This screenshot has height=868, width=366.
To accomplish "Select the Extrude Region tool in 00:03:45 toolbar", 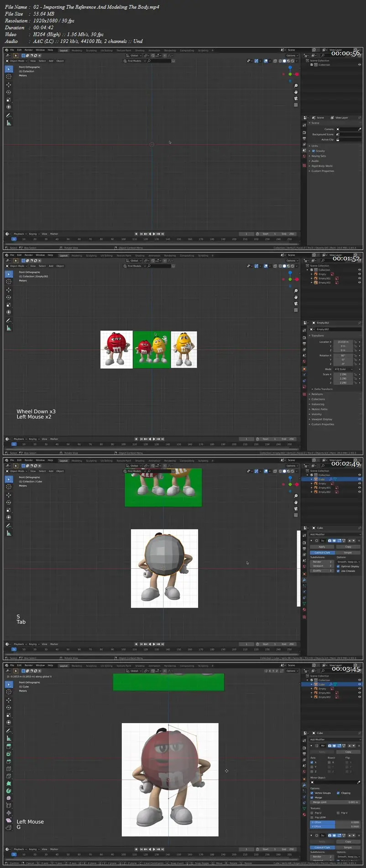I will (9, 746).
